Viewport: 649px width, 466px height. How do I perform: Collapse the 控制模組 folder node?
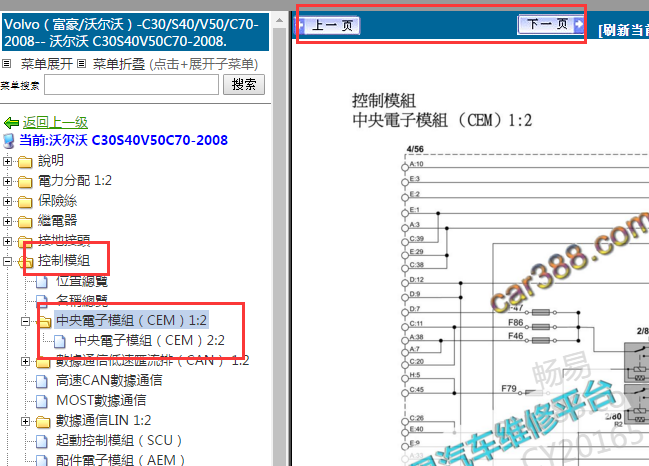(7, 261)
